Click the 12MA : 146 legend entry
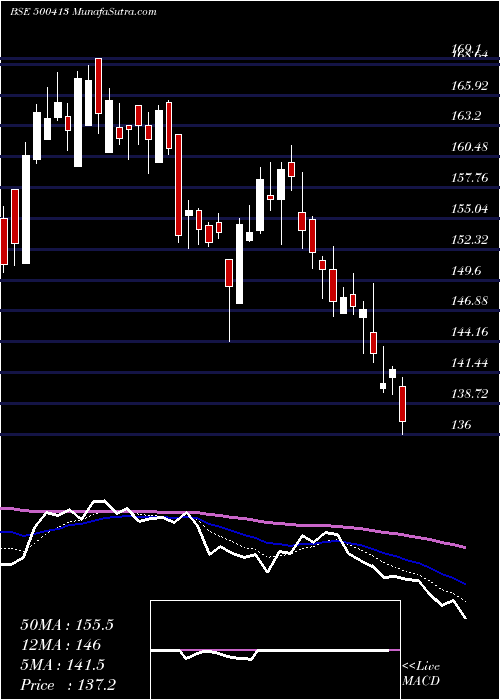Viewport: 500px width, 700px height. coord(60,645)
